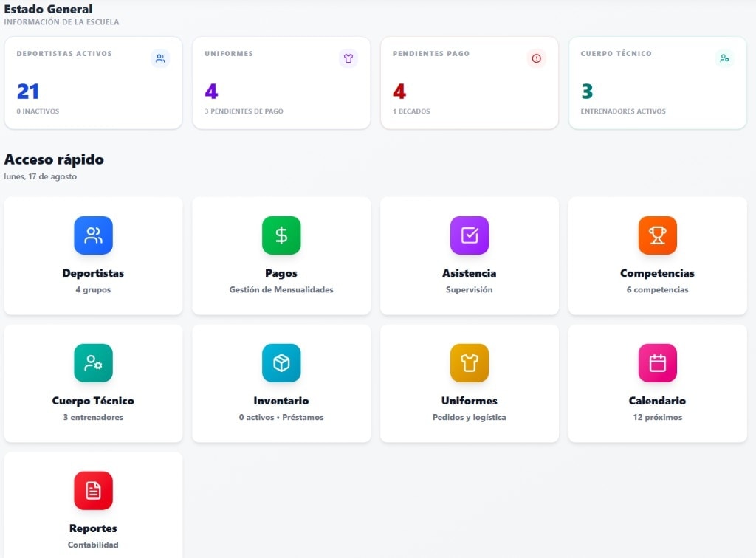Viewport: 756px width, 558px height.
Task: Open the Deportistas Activos card showing 21
Action: (x=93, y=83)
